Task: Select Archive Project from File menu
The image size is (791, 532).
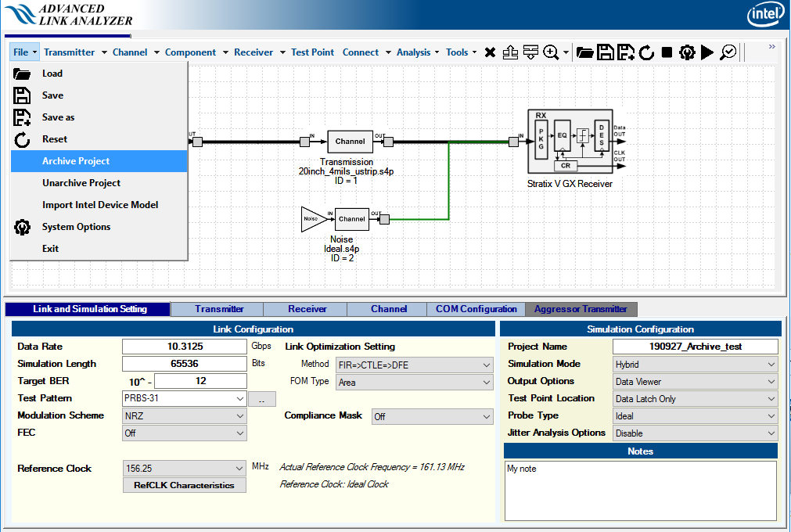Action: click(x=76, y=161)
